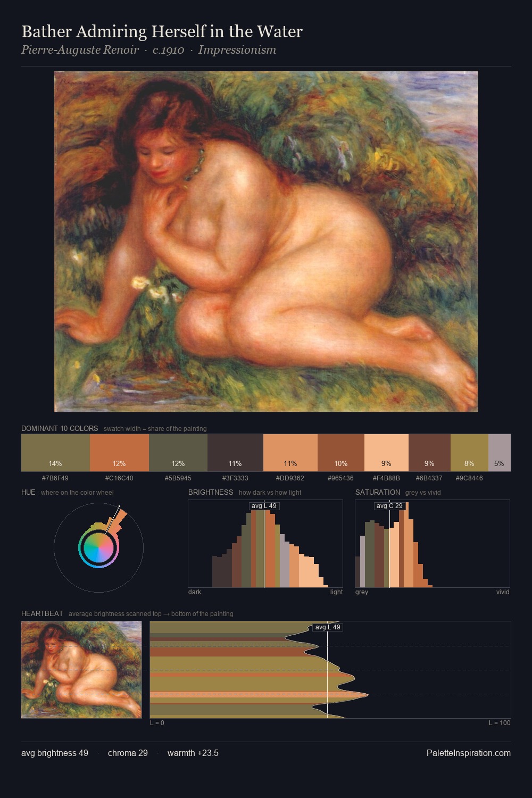Click the hex label '#5B5945'
The width and height of the screenshot is (532, 798).
(x=178, y=478)
